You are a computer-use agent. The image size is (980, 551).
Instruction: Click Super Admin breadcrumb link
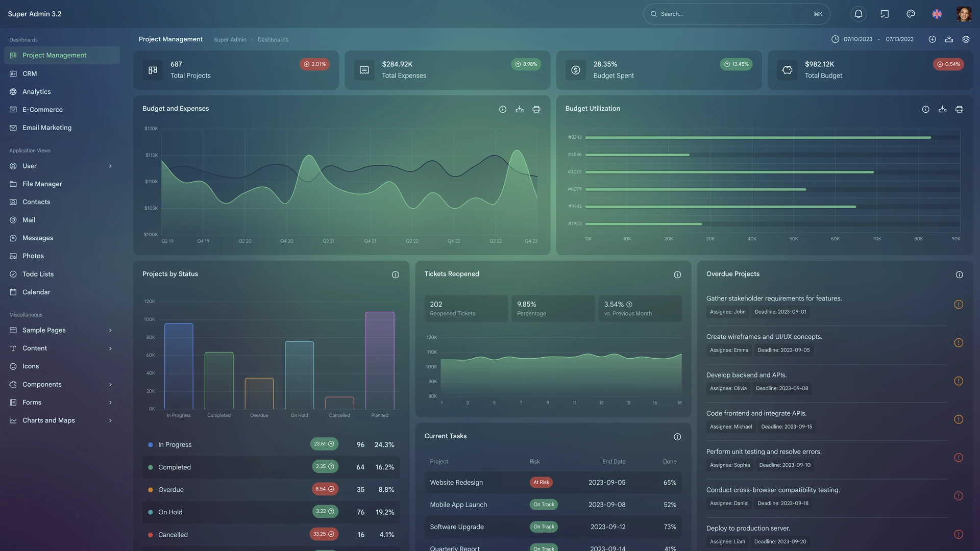[x=230, y=40]
